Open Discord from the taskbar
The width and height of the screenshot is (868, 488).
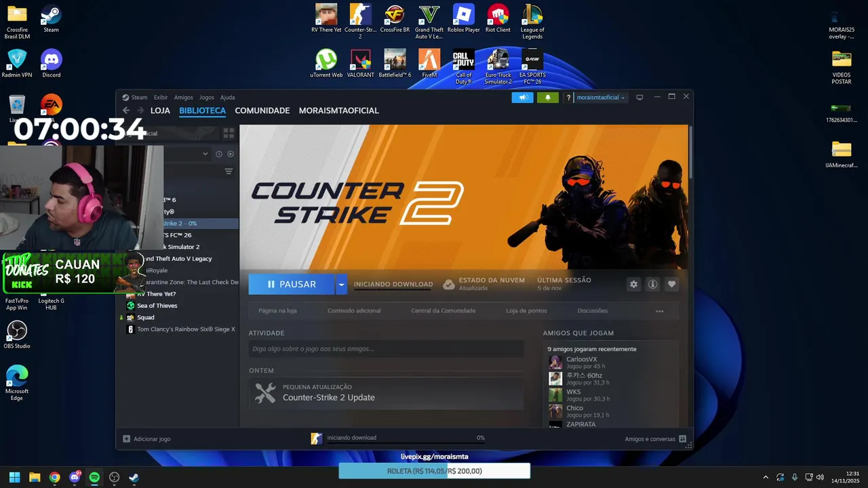(x=75, y=477)
